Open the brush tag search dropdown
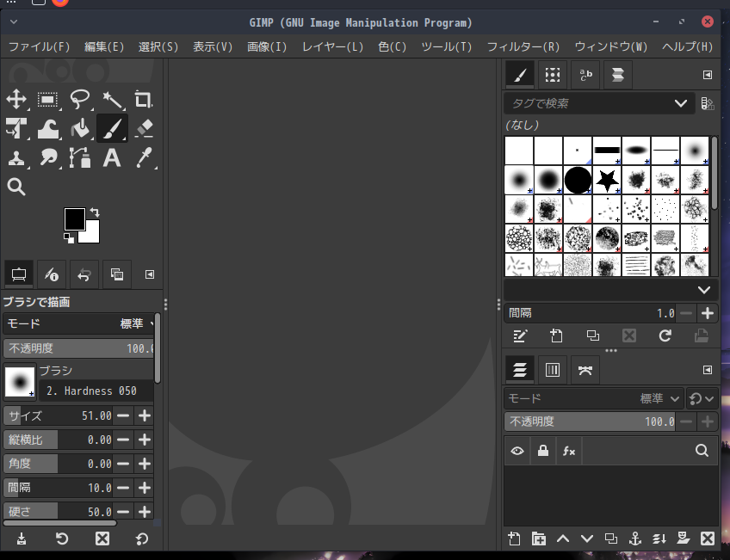This screenshot has width=730, height=560. point(681,103)
